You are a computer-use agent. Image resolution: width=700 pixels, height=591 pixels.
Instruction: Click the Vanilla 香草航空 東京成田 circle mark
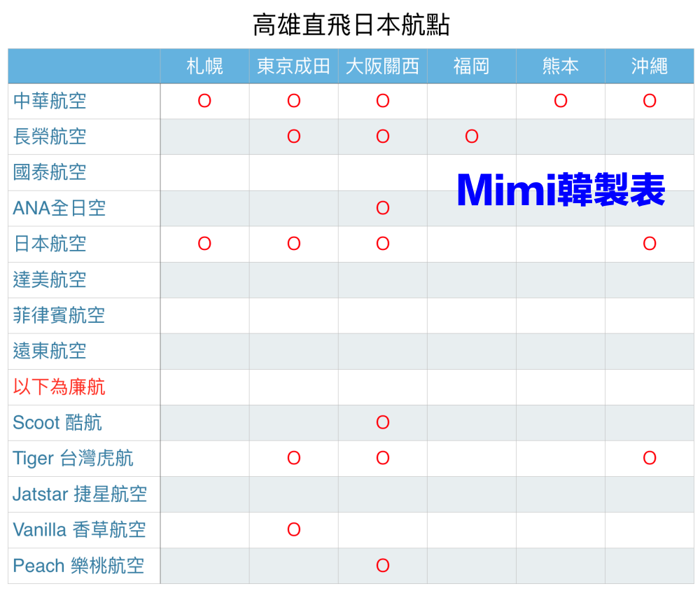[x=294, y=530]
